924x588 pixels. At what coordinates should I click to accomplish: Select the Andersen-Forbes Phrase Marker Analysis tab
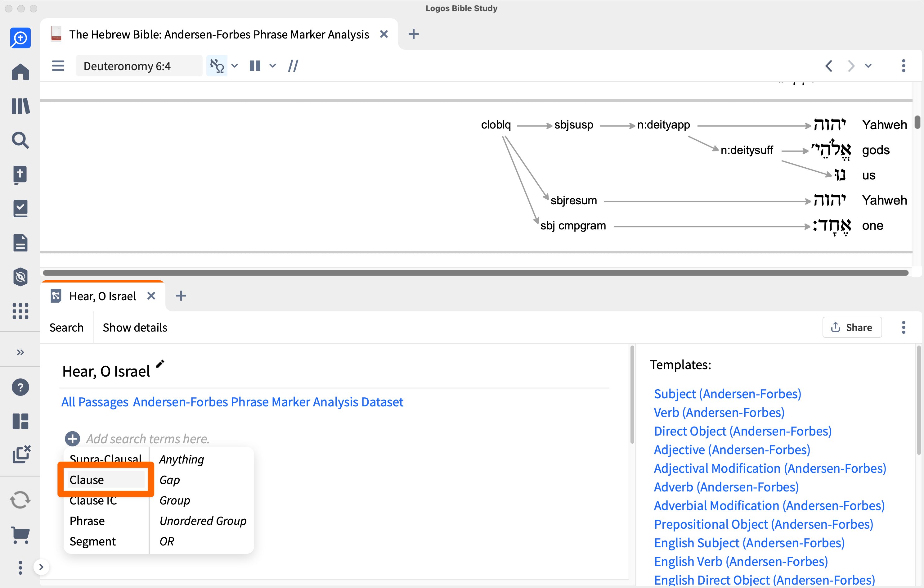pyautogui.click(x=219, y=34)
